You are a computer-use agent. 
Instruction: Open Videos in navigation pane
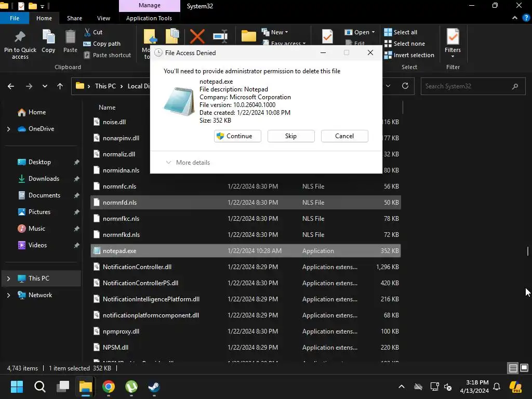(32, 245)
